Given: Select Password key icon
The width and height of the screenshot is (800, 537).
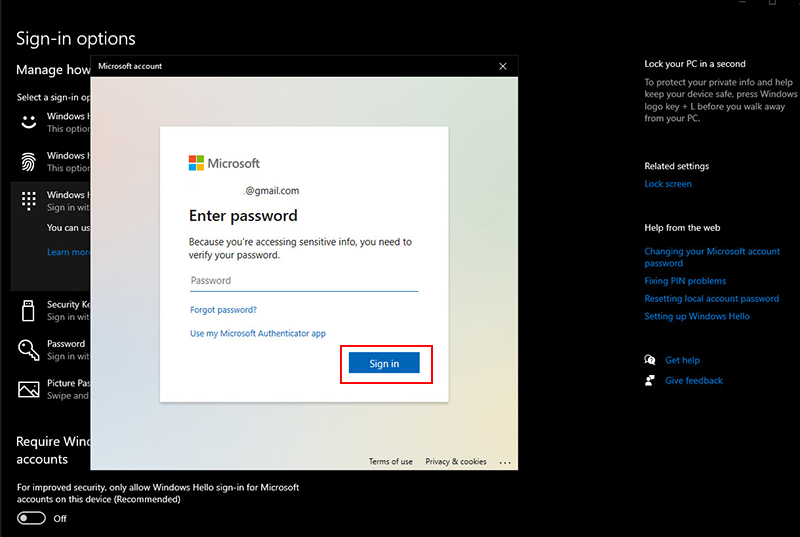Looking at the screenshot, I should click(29, 350).
